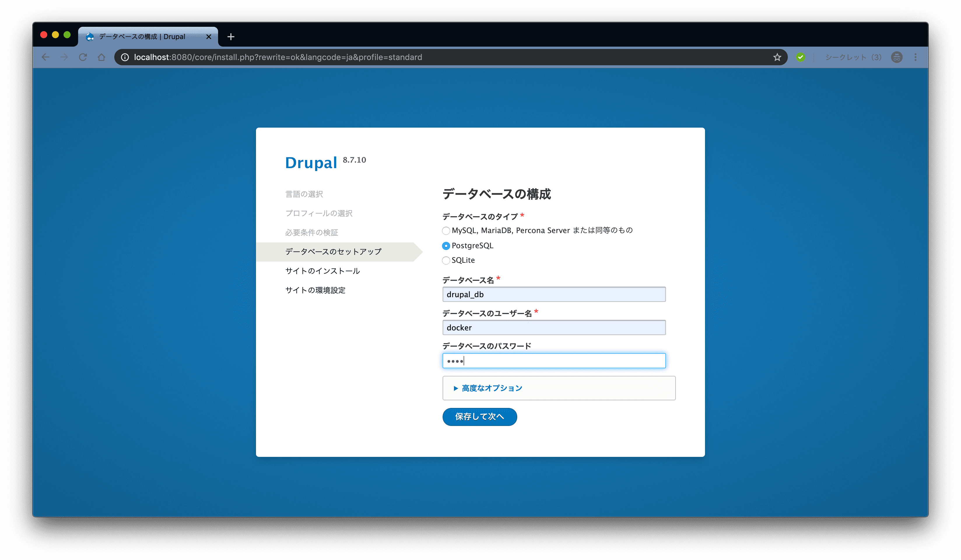Select the SQLite radio button
Viewport: 961px width, 560px height.
446,260
